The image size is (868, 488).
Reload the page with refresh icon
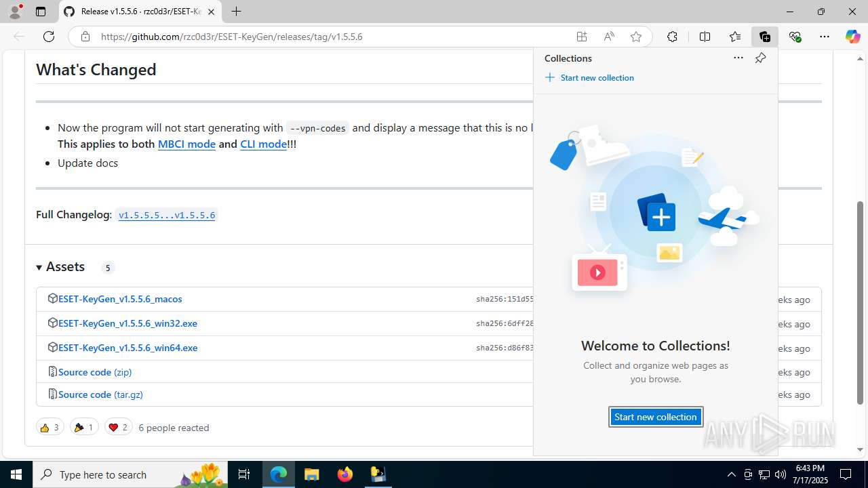tap(49, 37)
